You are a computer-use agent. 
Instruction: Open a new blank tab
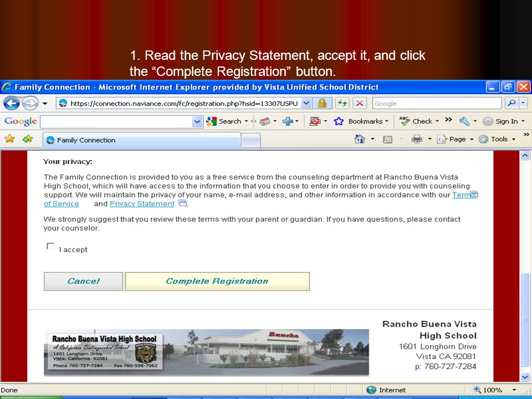pos(250,140)
